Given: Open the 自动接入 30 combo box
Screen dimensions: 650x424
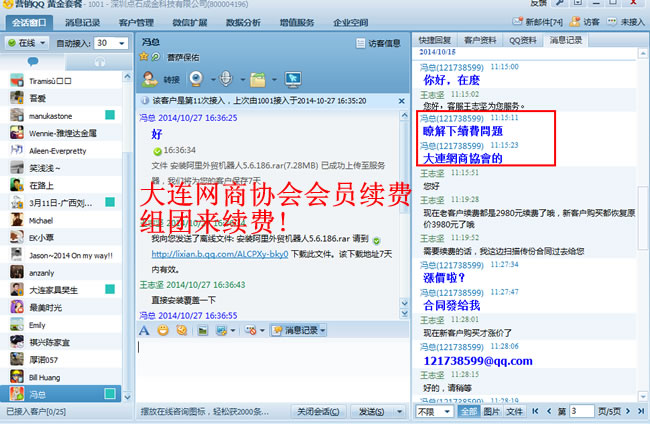Looking at the screenshot, I should (x=111, y=43).
